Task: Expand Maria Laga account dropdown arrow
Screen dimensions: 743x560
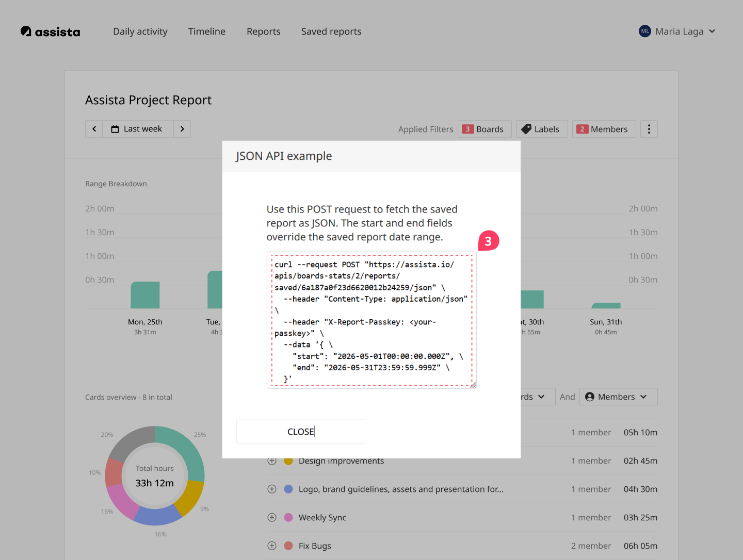Action: (712, 31)
